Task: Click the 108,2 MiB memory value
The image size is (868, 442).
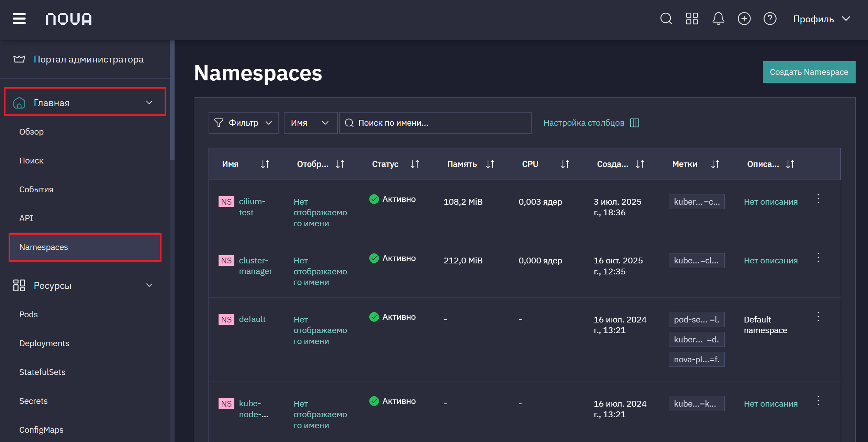Action: [463, 202]
